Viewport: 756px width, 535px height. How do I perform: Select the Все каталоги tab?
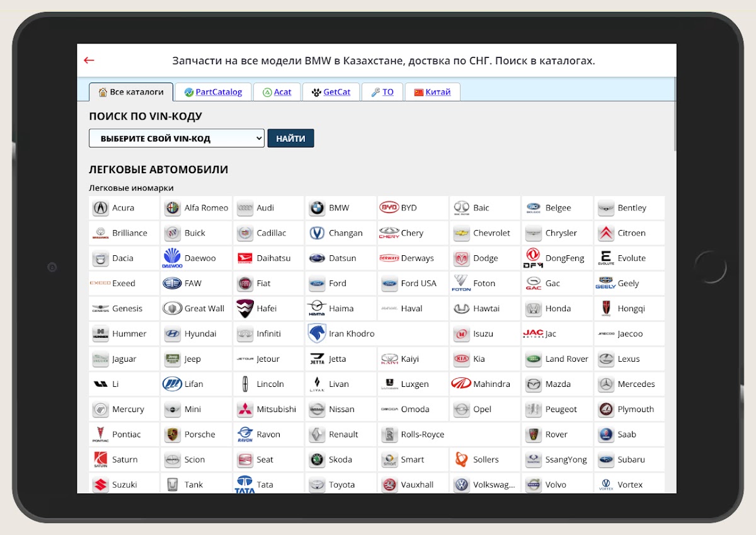(131, 92)
